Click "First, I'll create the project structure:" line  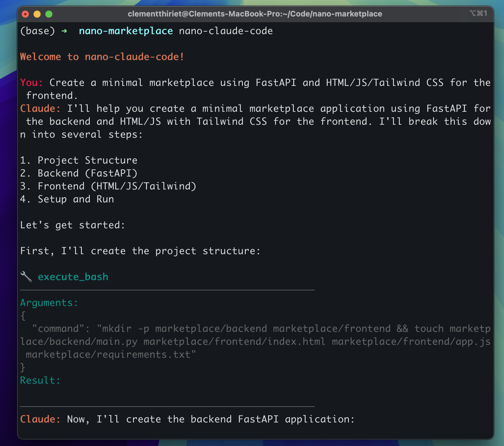tap(140, 251)
